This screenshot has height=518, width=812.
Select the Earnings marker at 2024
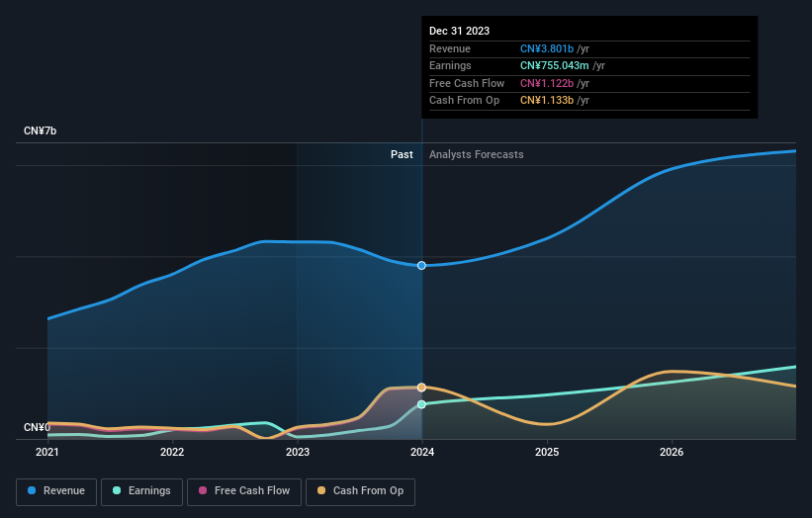(x=421, y=404)
